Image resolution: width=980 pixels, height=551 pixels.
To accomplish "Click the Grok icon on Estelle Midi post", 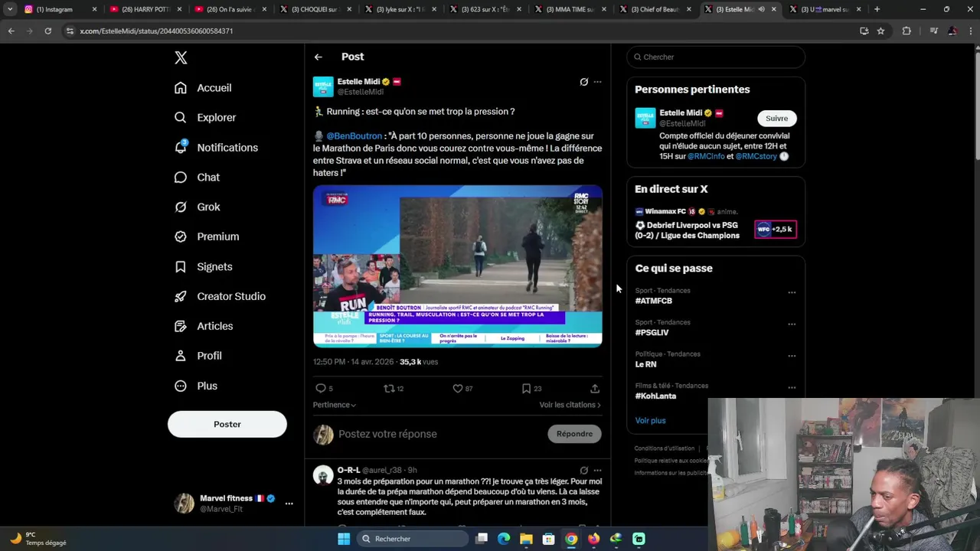I will (x=584, y=82).
